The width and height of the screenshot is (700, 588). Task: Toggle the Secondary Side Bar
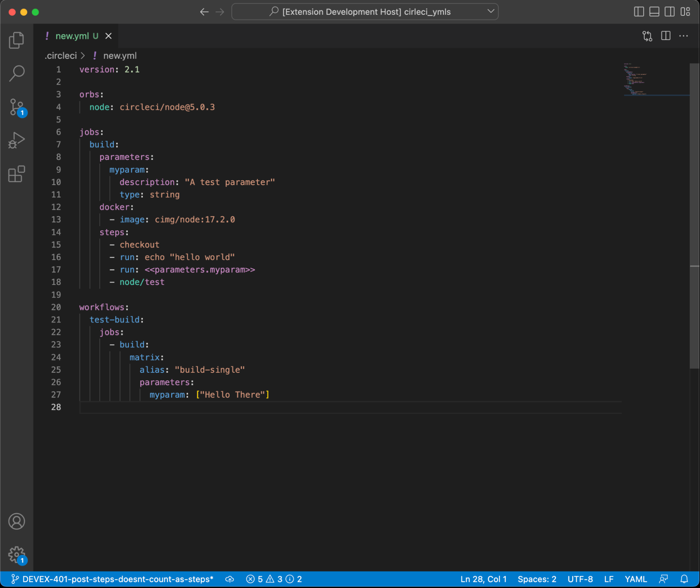(x=669, y=12)
